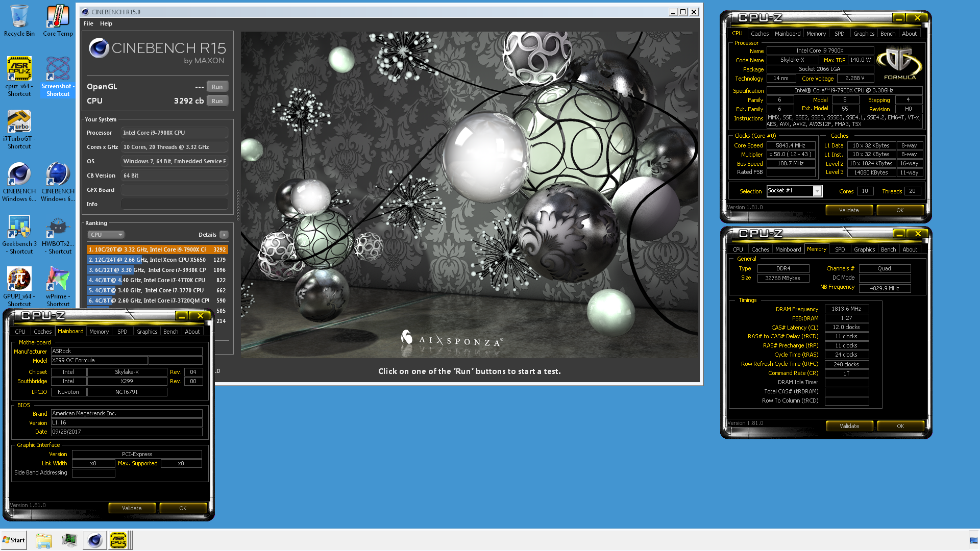Expand the ranking Details arrow
The image size is (980, 551).
tap(224, 235)
